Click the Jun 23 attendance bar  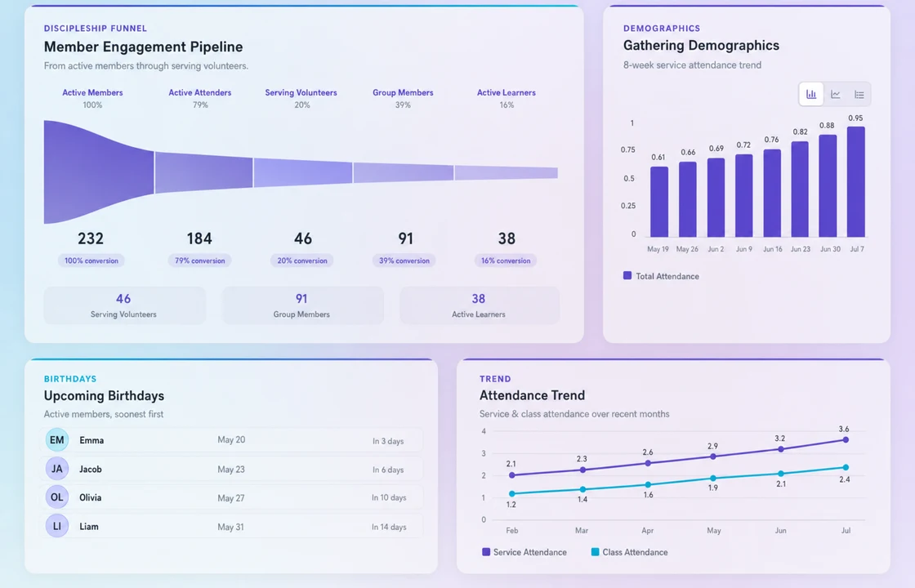tap(800, 189)
